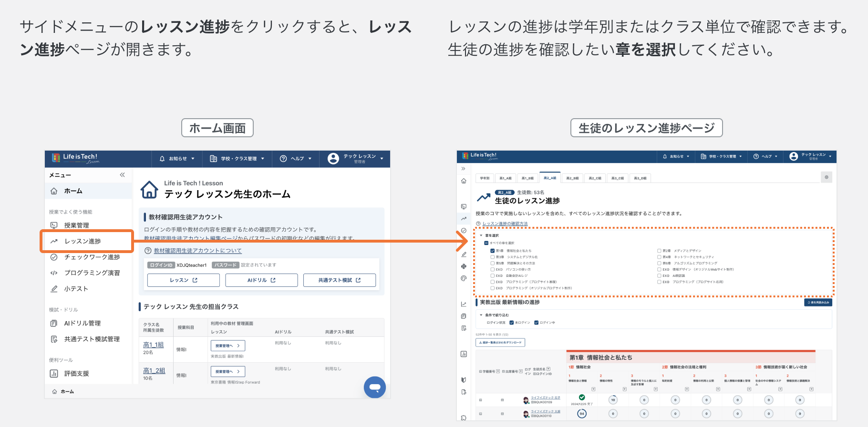Viewport: 868px width, 427px height.
Task: Check 第5章 問題解決とその方法
Action: 493,263
